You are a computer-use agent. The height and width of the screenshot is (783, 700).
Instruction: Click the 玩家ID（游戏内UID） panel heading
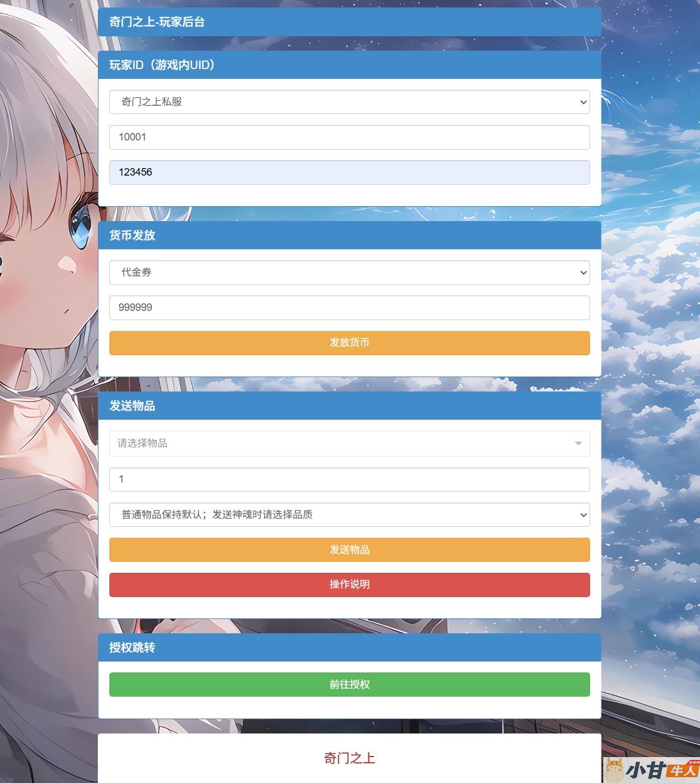click(x=162, y=65)
